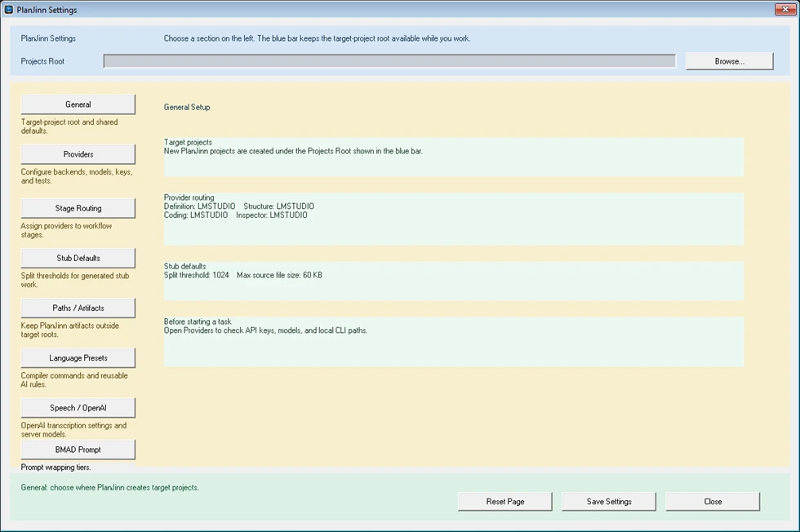The image size is (800, 532).
Task: Click Browse to pick Projects Root
Action: tap(730, 61)
